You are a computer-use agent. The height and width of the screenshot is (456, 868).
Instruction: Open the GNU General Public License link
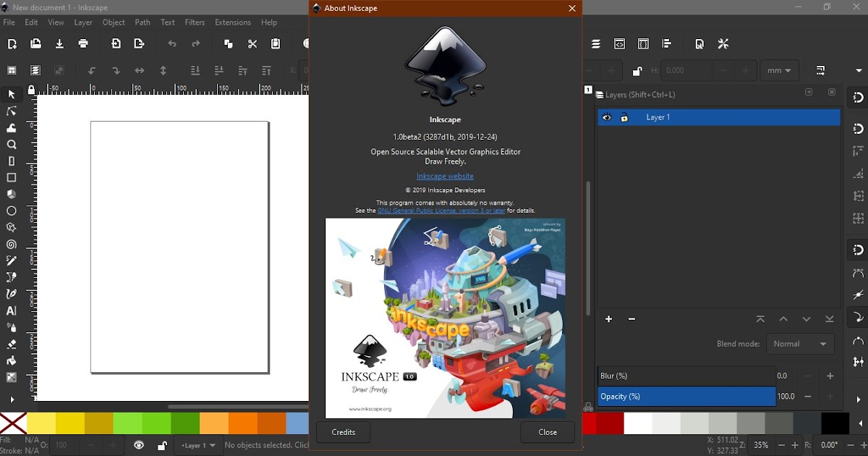coord(441,211)
